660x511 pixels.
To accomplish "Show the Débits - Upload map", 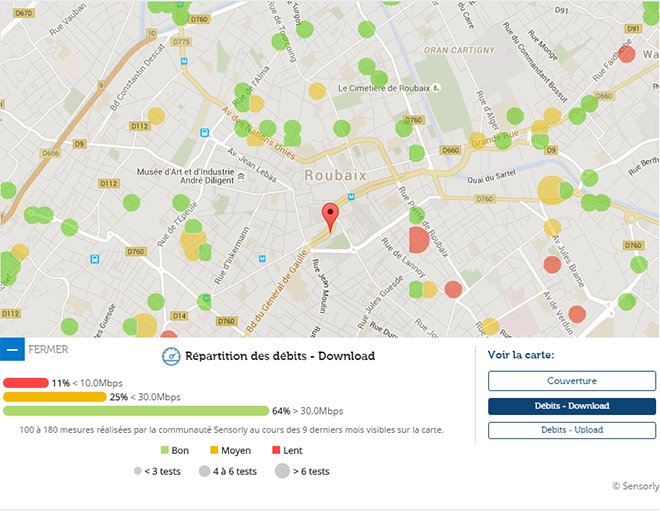I will (x=571, y=430).
